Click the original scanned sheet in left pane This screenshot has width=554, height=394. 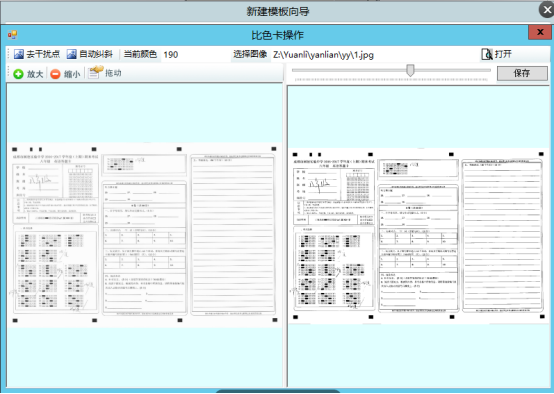[145, 235]
